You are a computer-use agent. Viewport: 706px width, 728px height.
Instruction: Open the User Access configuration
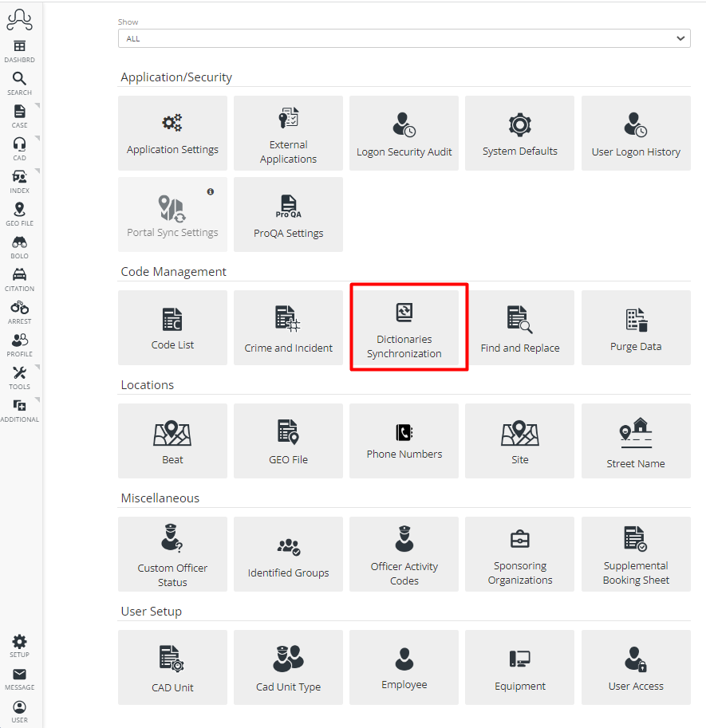(x=636, y=667)
